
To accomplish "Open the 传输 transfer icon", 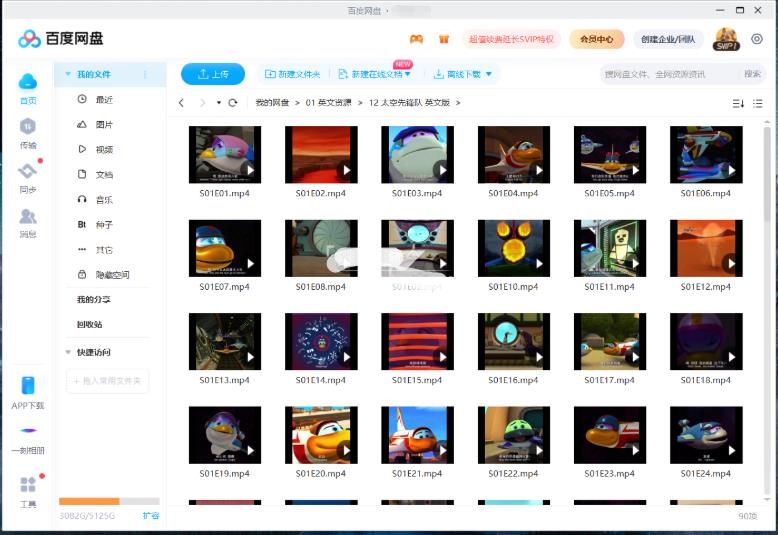I will (x=28, y=127).
